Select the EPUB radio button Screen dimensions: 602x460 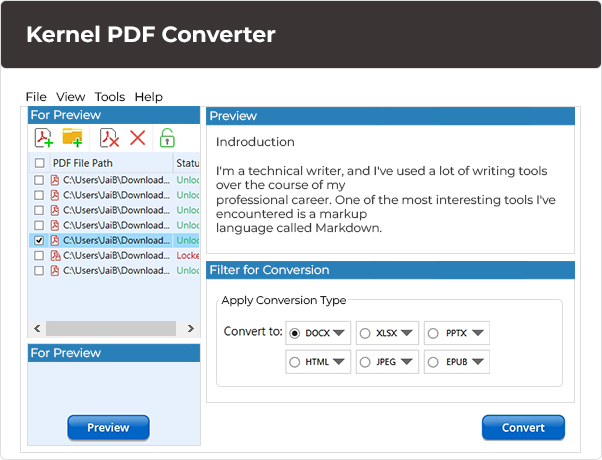tap(433, 362)
